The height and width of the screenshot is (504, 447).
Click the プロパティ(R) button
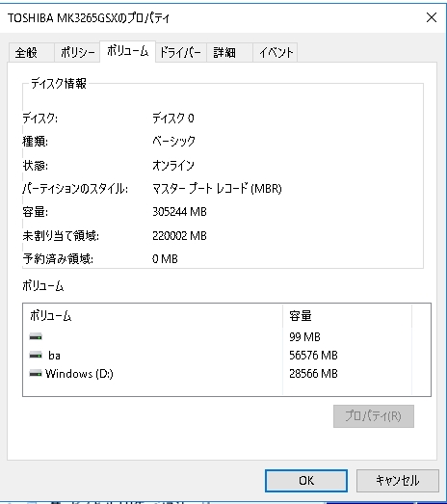click(x=374, y=416)
